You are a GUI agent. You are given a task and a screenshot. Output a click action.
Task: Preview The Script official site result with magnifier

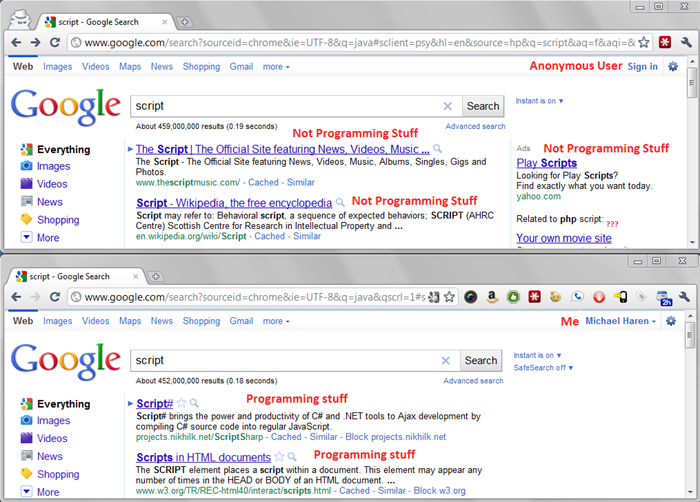[438, 149]
